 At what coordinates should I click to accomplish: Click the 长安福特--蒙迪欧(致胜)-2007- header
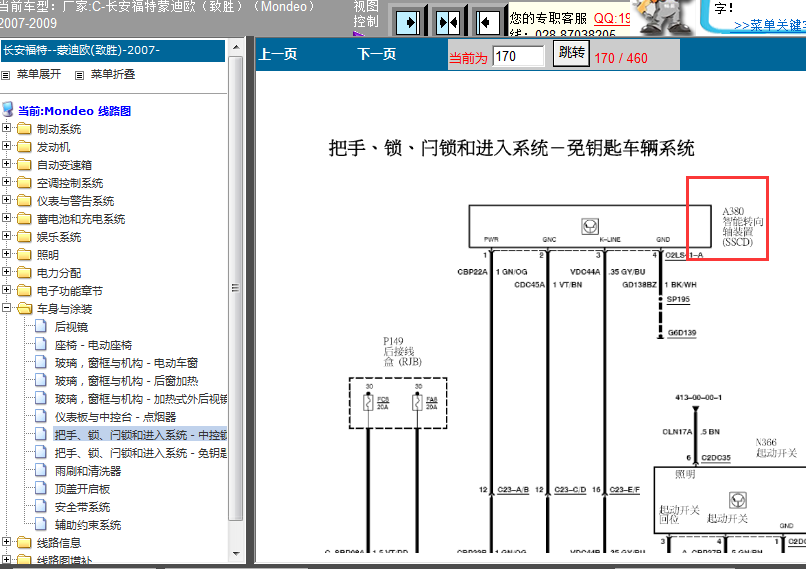113,50
